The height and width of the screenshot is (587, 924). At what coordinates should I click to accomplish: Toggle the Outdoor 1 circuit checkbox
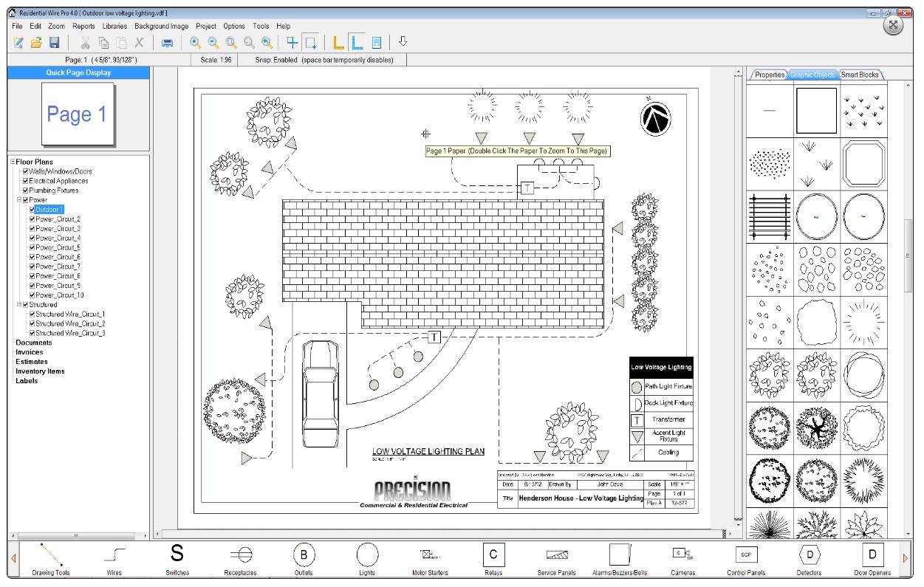click(x=32, y=210)
